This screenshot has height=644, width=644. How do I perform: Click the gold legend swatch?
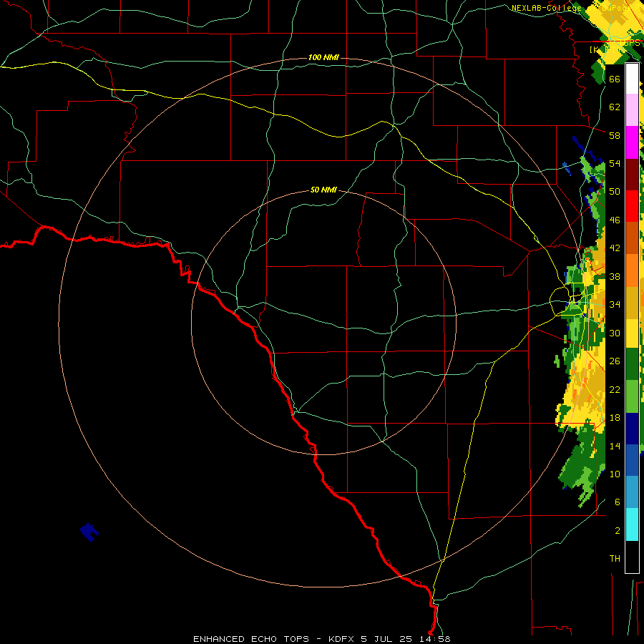tap(632, 303)
